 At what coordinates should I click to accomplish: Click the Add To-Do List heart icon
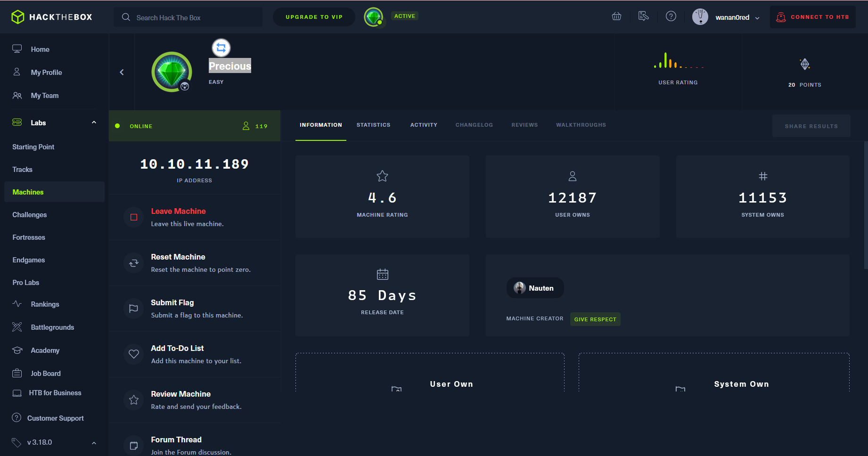134,354
